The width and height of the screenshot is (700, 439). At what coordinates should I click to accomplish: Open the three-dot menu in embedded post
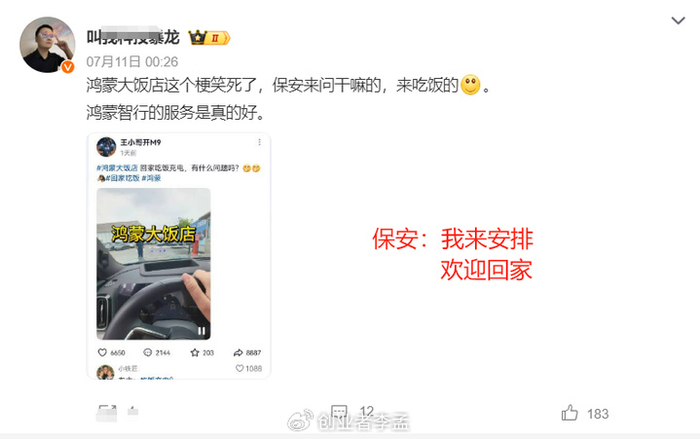259,142
